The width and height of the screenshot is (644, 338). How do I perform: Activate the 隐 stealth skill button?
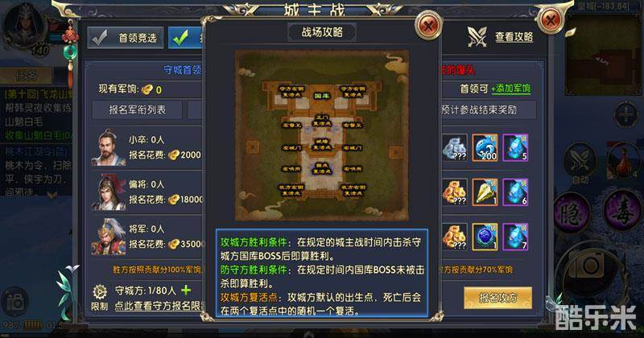point(571,213)
